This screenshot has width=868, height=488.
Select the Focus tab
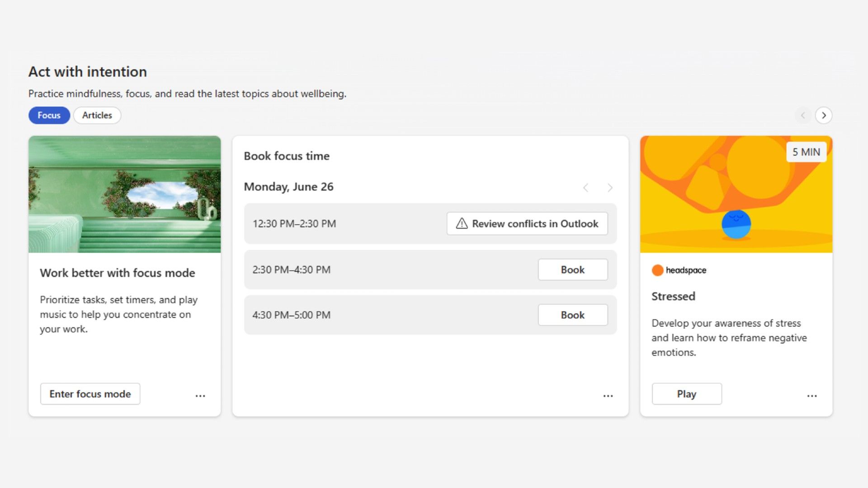pos(49,115)
